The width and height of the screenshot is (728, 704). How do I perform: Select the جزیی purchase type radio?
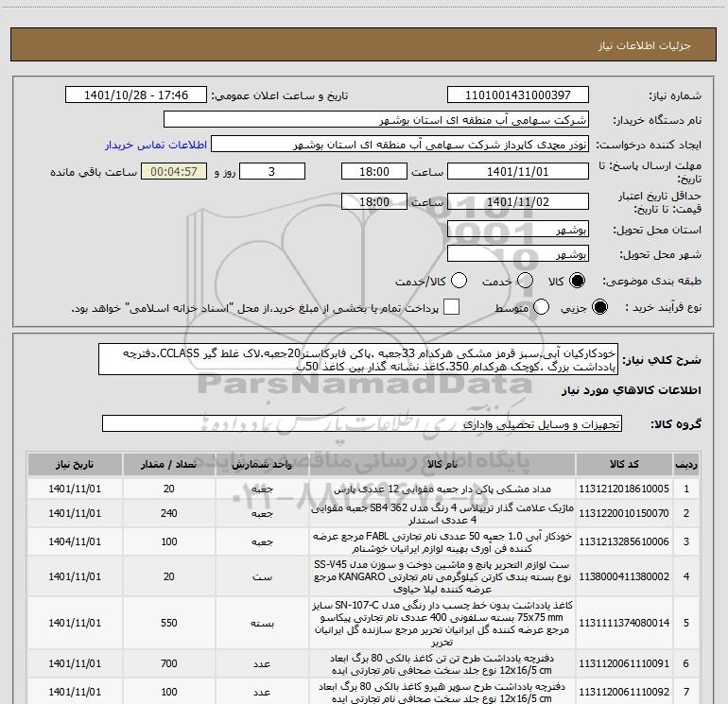pyautogui.click(x=599, y=307)
